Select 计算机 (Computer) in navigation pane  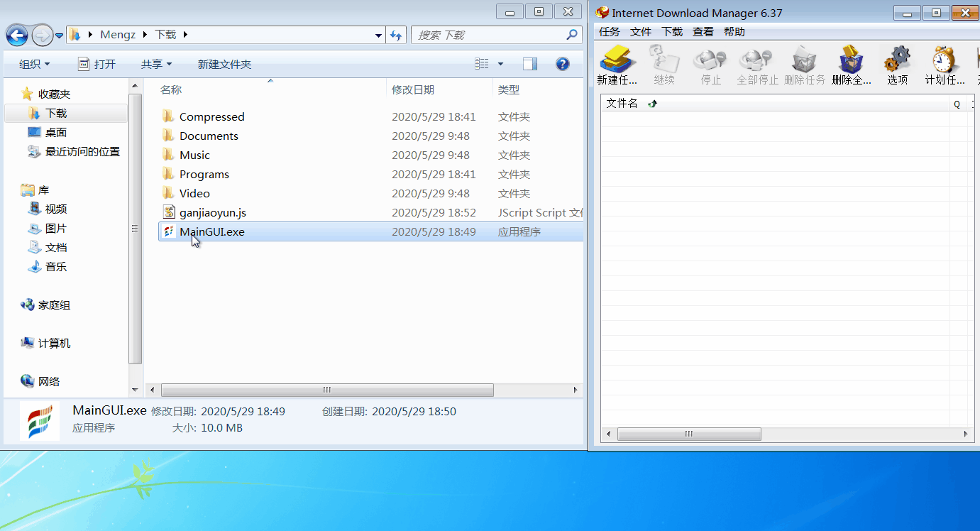(x=54, y=343)
